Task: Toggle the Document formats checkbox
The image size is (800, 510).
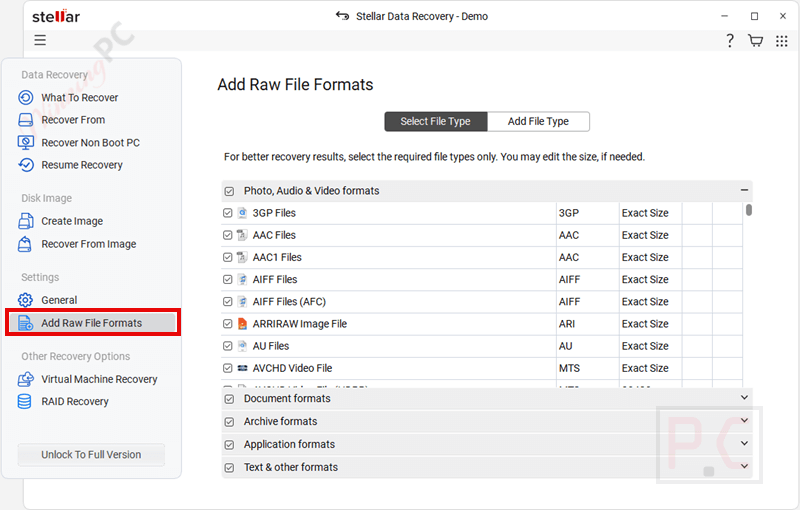Action: pos(230,399)
